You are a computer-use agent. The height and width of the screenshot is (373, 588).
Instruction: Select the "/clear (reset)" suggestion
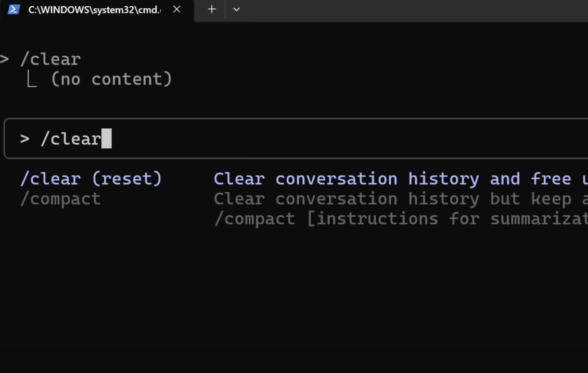click(91, 179)
